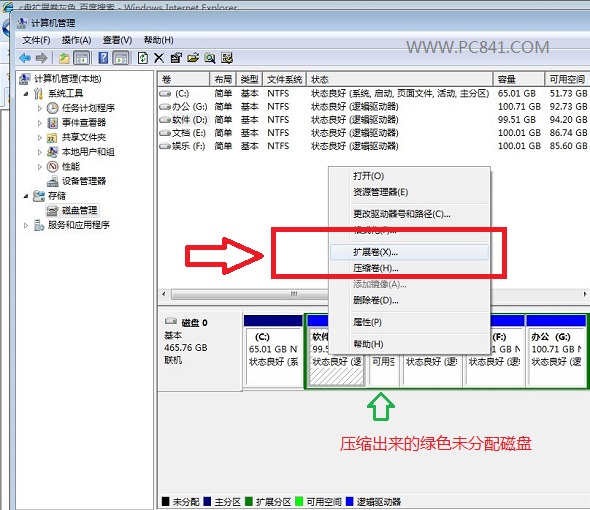Viewport: 590px width, 510px height.
Task: Toggle the show/hide console tree icon
Action: (x=82, y=58)
